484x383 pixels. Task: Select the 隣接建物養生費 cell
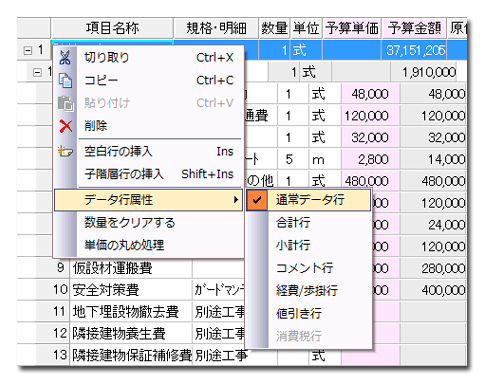click(131, 333)
